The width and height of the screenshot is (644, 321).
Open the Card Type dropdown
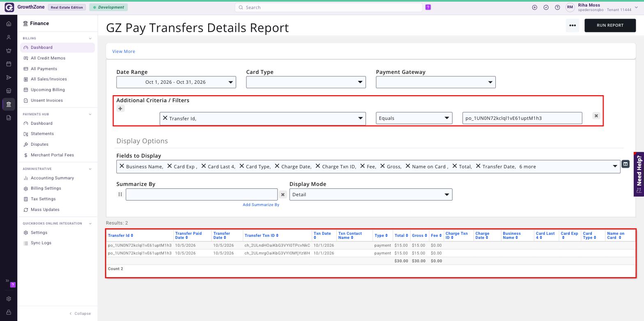(x=306, y=82)
